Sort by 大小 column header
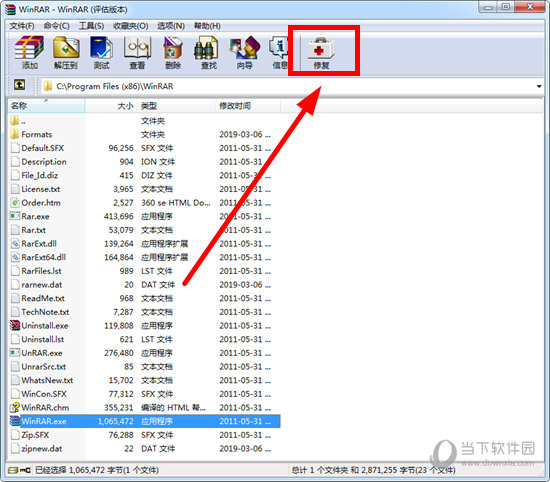 111,106
